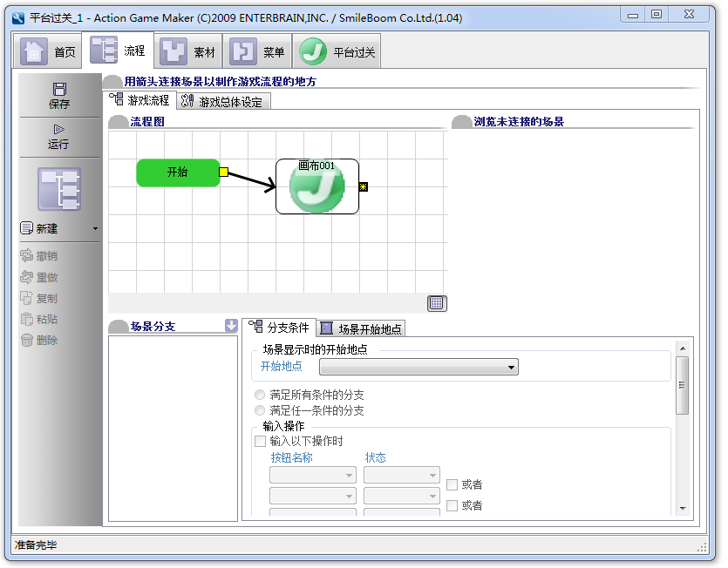Open the 素材 materials tab

click(188, 51)
